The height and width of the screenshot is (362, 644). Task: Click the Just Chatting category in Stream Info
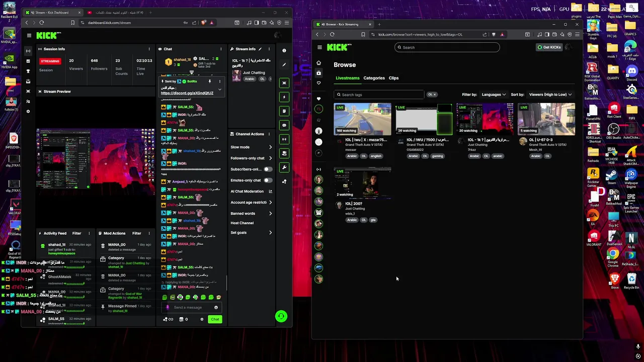point(254,72)
